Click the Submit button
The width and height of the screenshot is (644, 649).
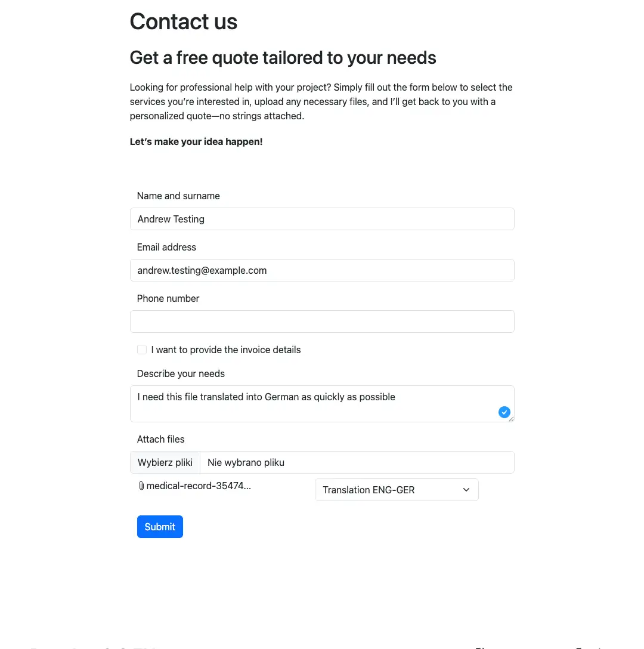click(160, 527)
